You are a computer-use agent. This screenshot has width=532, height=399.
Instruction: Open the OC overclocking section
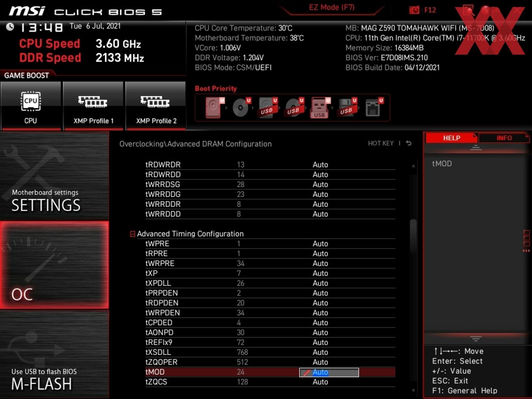(54, 265)
